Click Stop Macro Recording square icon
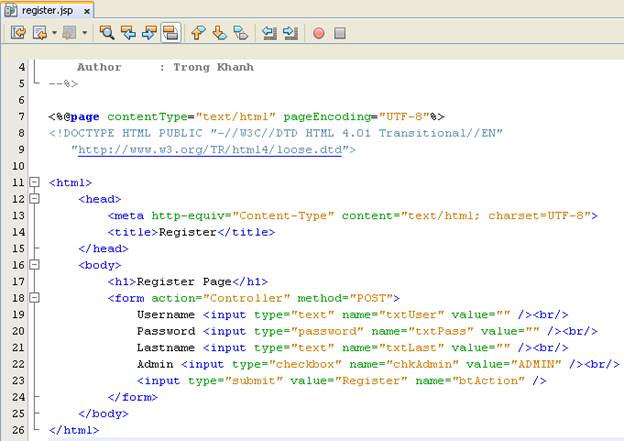Viewport: 624px width, 441px height. pyautogui.click(x=339, y=33)
